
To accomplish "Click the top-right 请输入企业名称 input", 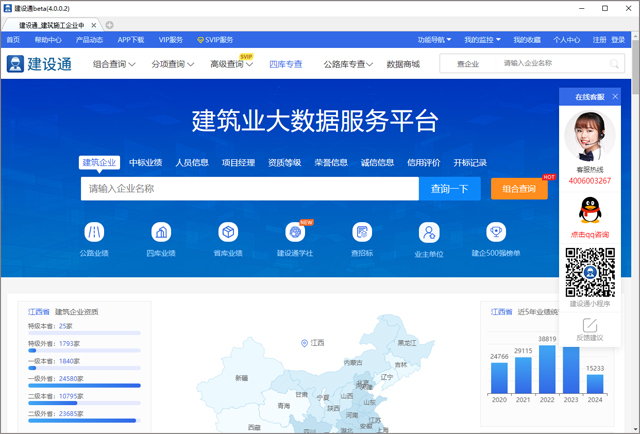I will [553, 63].
